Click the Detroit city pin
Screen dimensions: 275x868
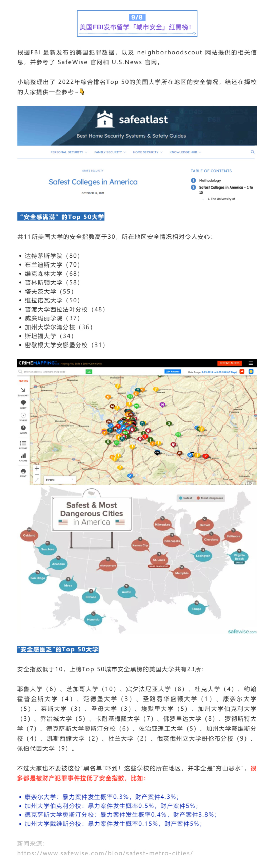click(x=204, y=524)
